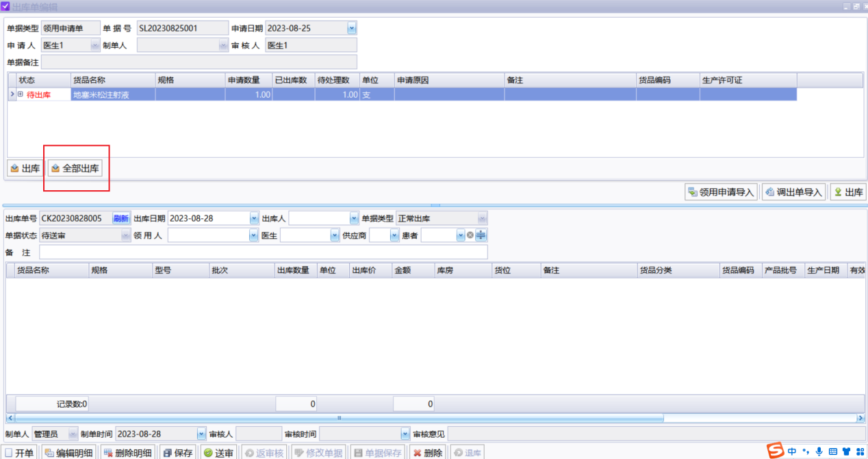Click the 保存 toolbar button
This screenshot has width=868, height=459.
point(178,452)
